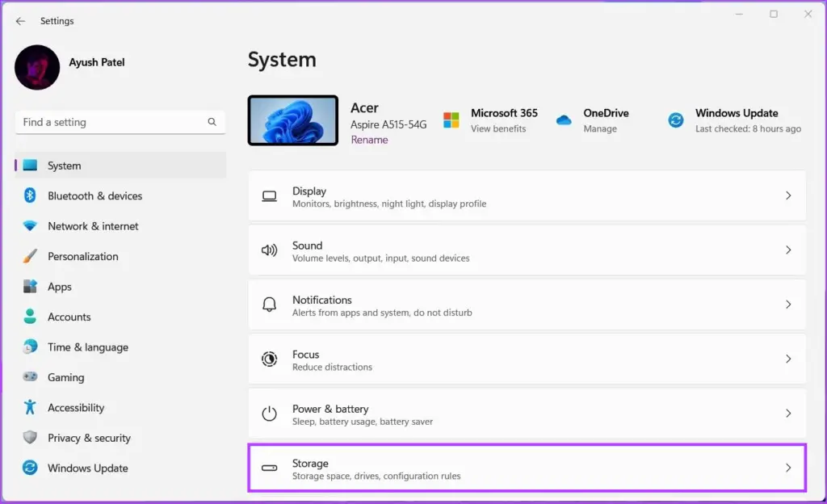Go to Accounts in the sidebar
Image resolution: width=827 pixels, height=504 pixels.
click(69, 317)
